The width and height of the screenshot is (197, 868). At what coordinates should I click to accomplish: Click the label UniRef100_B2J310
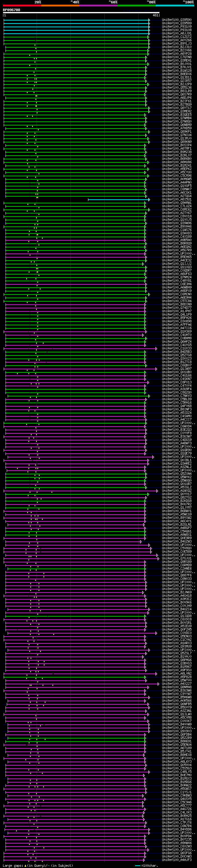pos(177,47)
